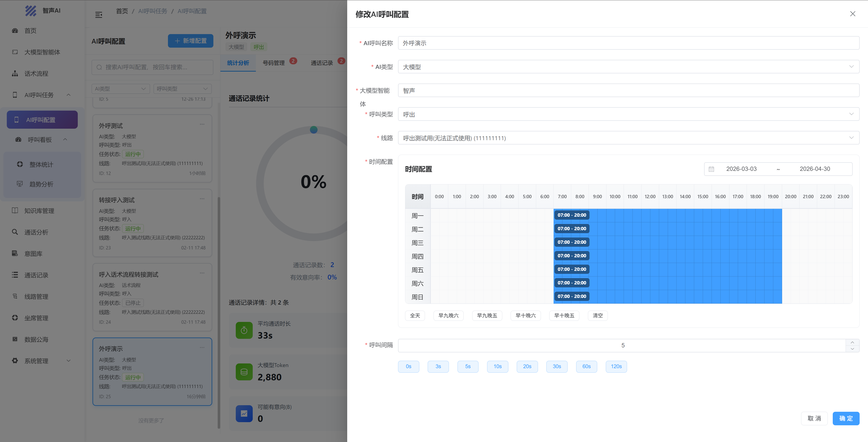
Task: Select the 全天 time preset
Action: click(415, 315)
